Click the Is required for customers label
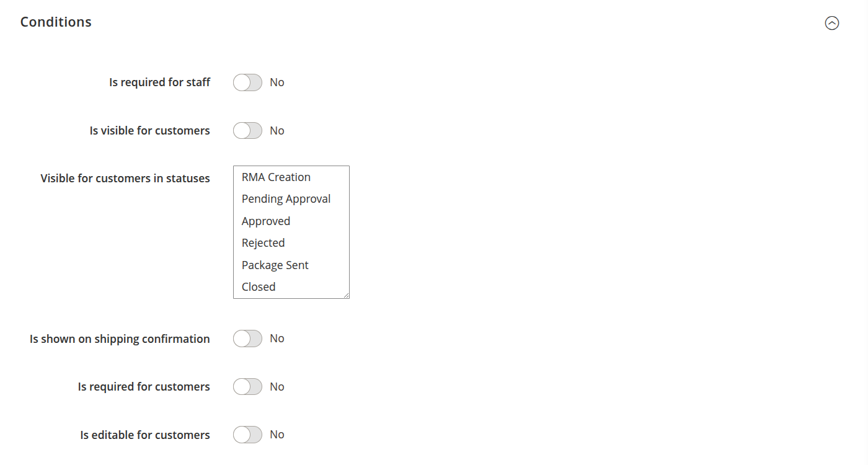The width and height of the screenshot is (868, 465). (144, 387)
